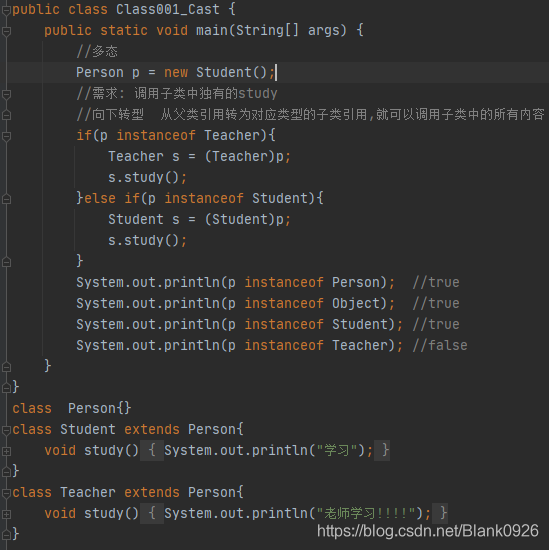Image resolution: width=549 pixels, height=550 pixels.
Task: Fold the else if instanceof Student block
Action: pyautogui.click(x=6, y=199)
